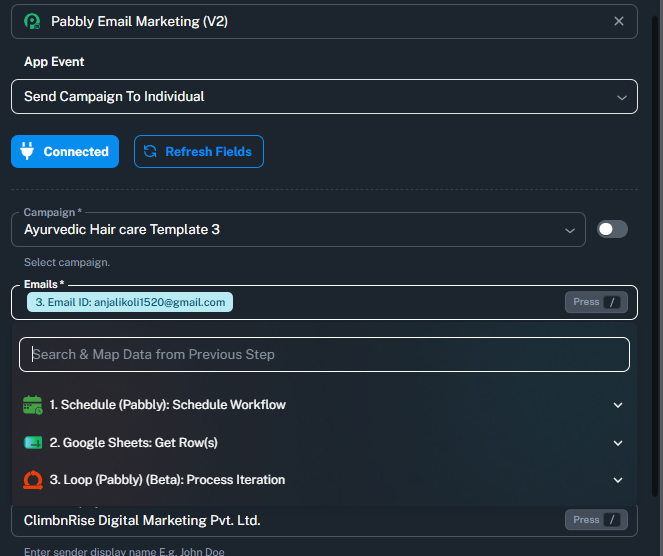Click the Search & Map Data field
This screenshot has width=663, height=556.
(324, 354)
